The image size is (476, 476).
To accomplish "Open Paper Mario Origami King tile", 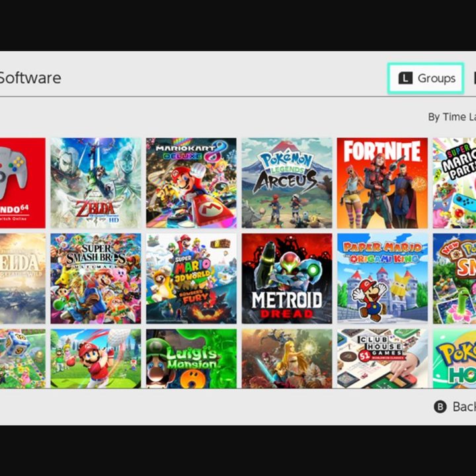I will tap(382, 278).
